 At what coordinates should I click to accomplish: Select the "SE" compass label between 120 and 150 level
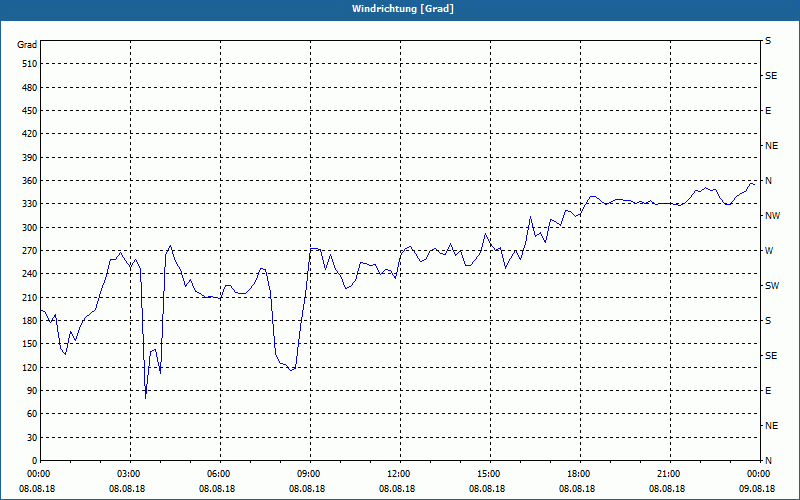tap(771, 356)
